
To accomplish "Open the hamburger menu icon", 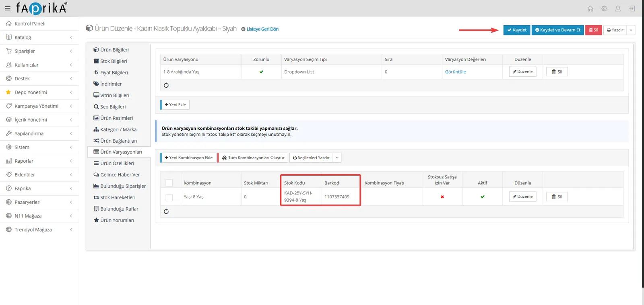I will (8, 8).
